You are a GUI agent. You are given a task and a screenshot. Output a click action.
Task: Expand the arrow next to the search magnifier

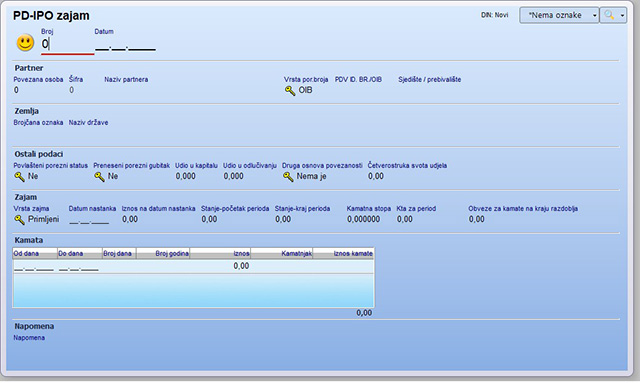tap(622, 16)
